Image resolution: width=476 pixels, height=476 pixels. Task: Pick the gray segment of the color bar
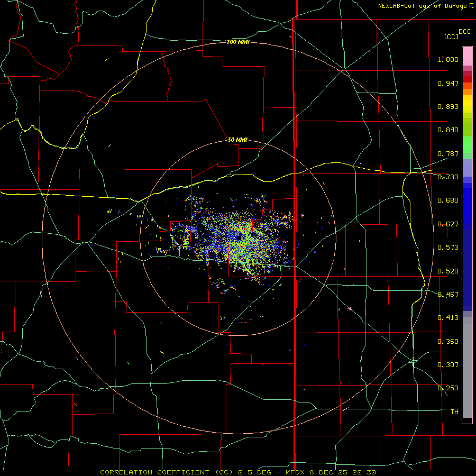tap(467, 368)
